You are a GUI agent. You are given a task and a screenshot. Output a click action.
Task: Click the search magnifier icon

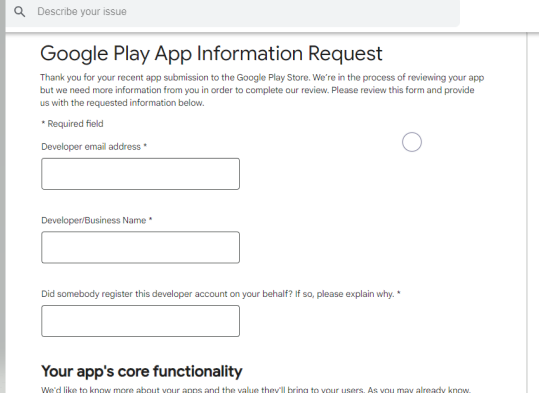tap(20, 12)
